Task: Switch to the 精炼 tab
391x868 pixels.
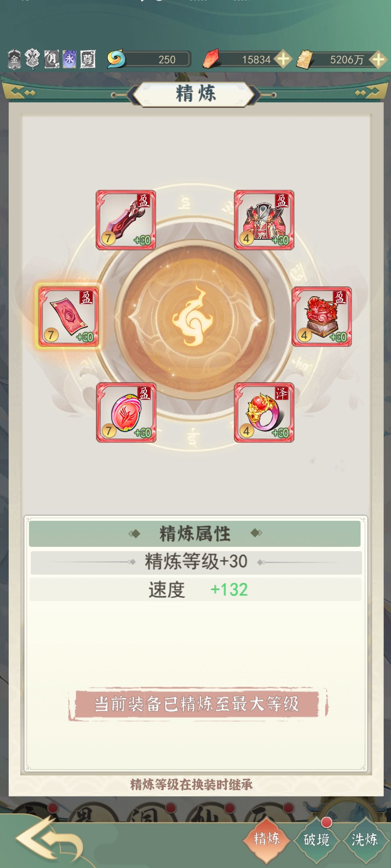Action: [x=266, y=839]
